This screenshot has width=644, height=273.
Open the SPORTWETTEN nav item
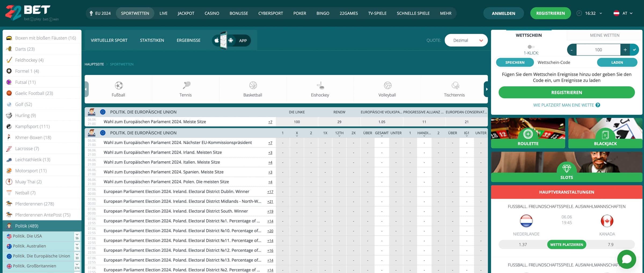135,13
